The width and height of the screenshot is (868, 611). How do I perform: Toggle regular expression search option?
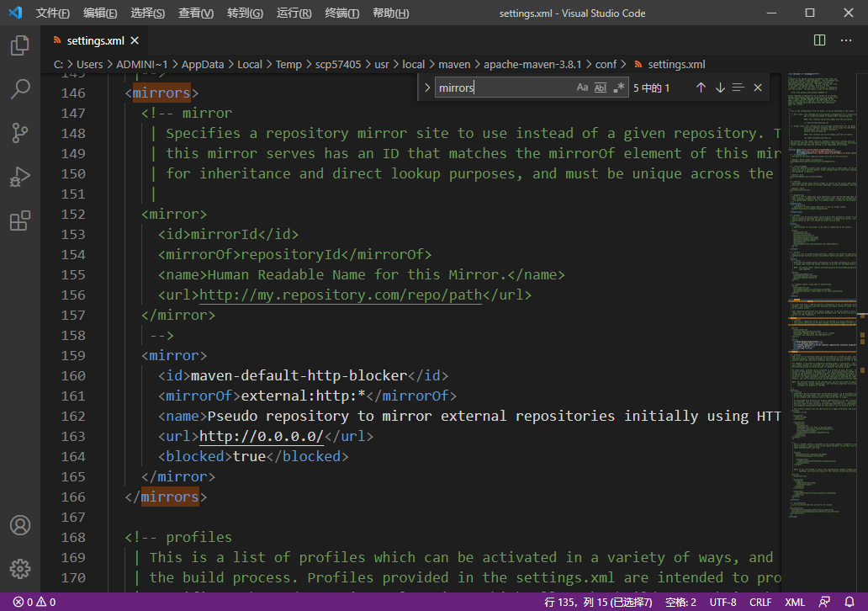coord(619,88)
